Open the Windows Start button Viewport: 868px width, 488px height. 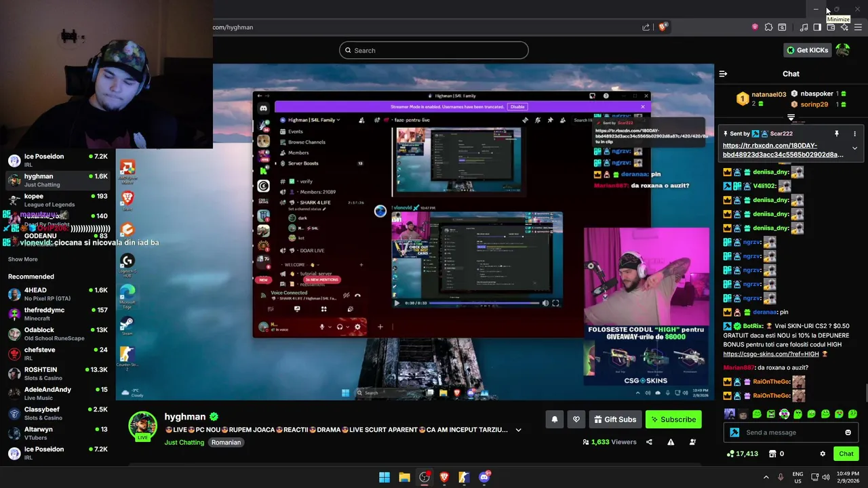pyautogui.click(x=384, y=477)
